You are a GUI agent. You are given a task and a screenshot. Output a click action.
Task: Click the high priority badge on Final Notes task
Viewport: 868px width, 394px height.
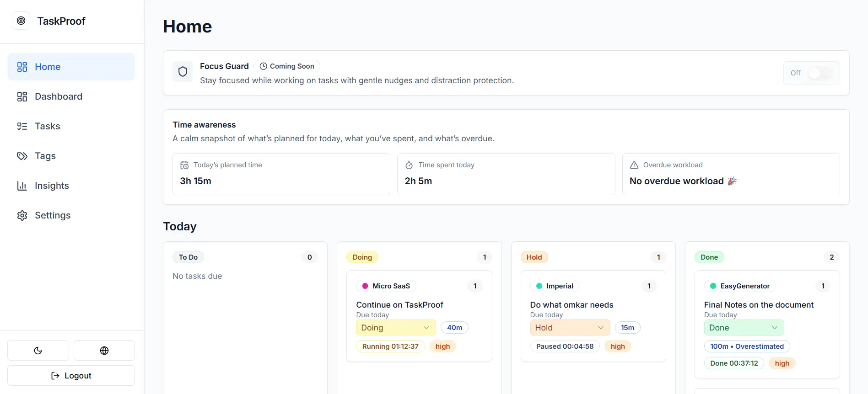coord(782,363)
